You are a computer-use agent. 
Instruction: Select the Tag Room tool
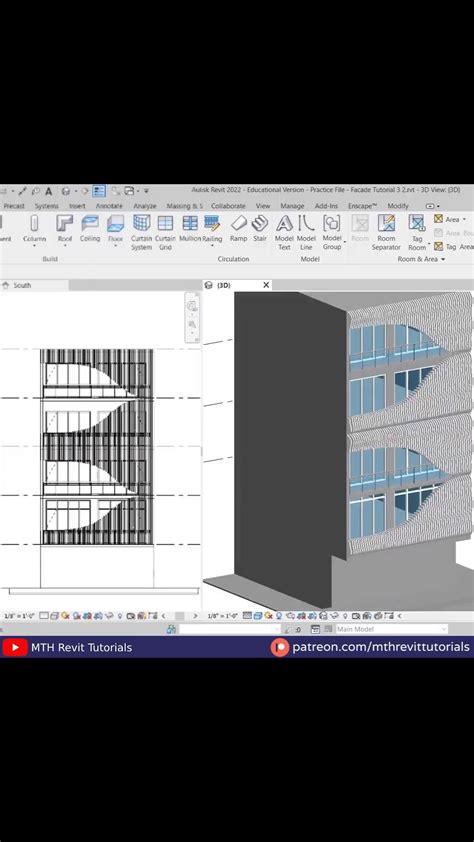[x=417, y=232]
